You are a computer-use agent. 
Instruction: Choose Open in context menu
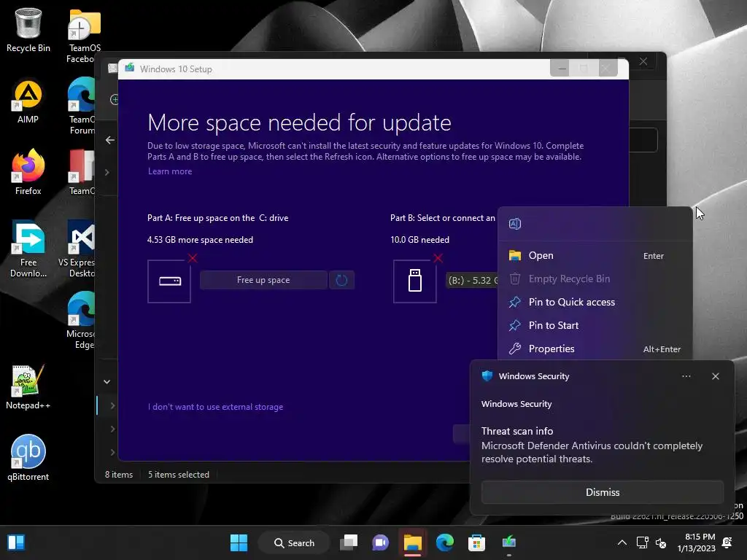pos(595,256)
